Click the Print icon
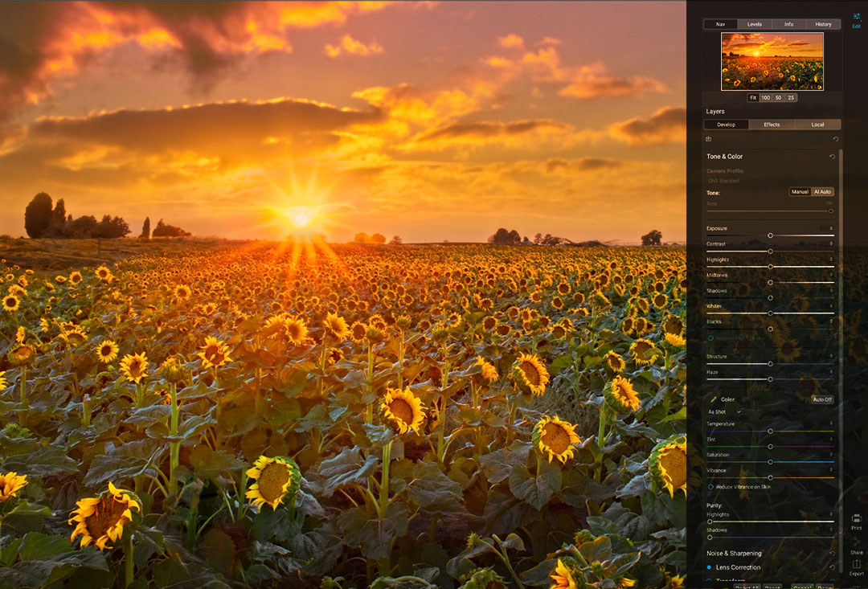The height and width of the screenshot is (589, 868). coord(857,519)
